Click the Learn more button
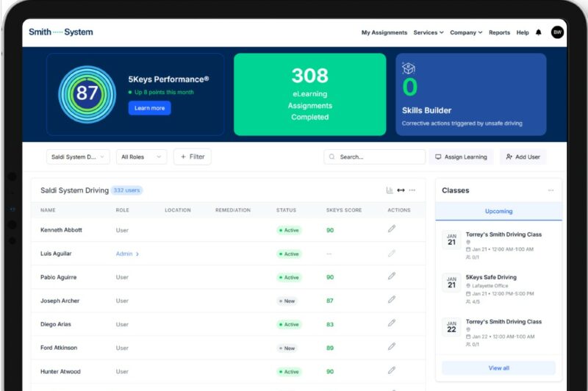588x391 pixels. (150, 108)
